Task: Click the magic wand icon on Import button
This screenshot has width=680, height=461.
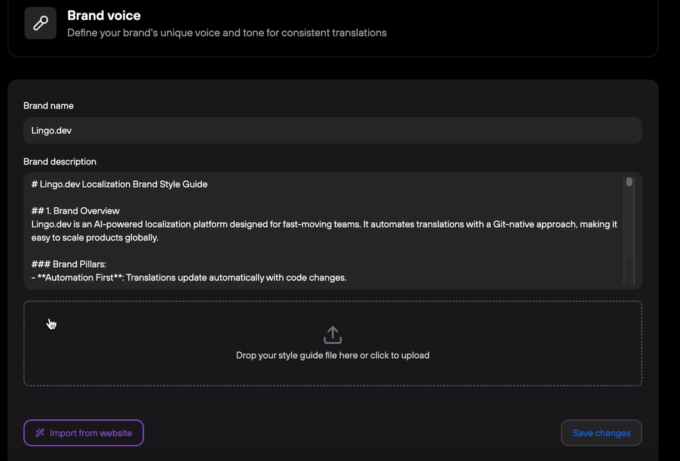Action: [x=39, y=433]
